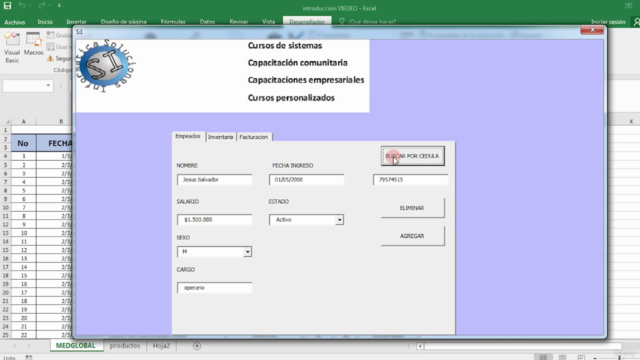640x360 pixels.
Task: Click the AGREGAR button
Action: [413, 236]
